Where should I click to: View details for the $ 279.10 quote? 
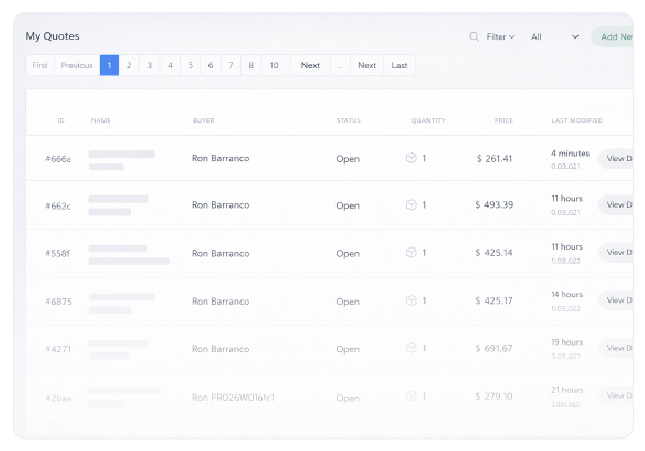point(616,396)
